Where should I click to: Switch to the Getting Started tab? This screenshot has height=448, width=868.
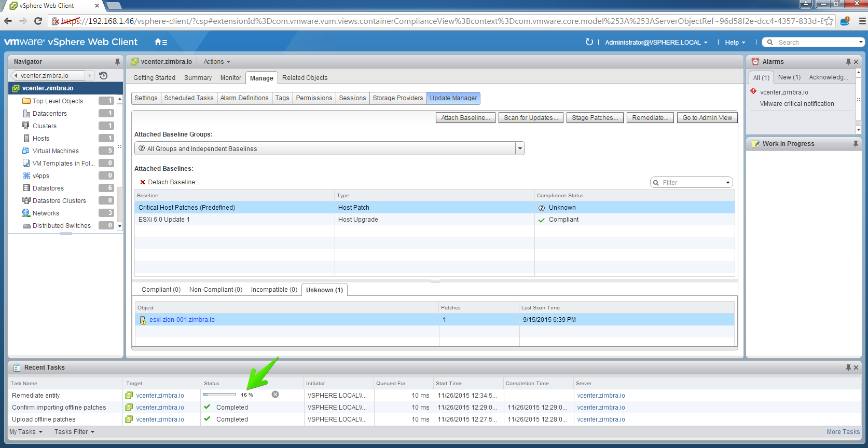point(155,78)
